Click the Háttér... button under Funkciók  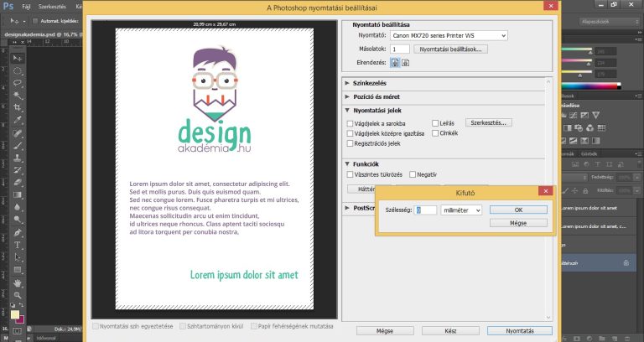coord(362,189)
